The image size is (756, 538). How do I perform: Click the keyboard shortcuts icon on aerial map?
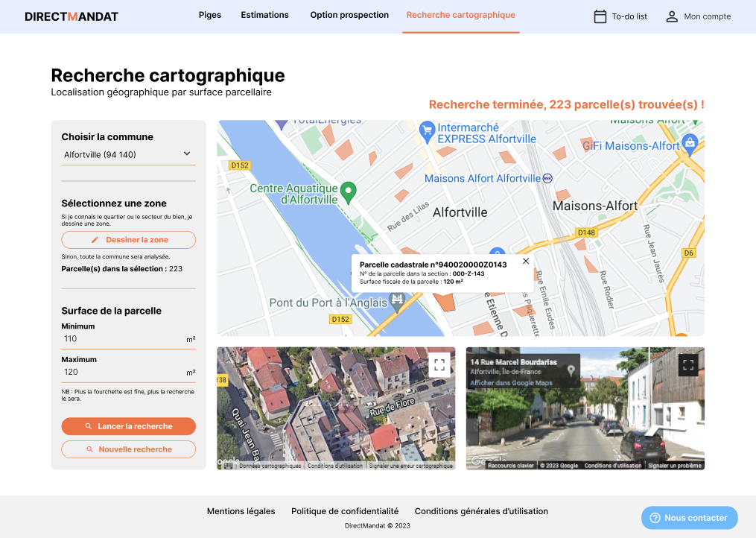[x=229, y=466]
